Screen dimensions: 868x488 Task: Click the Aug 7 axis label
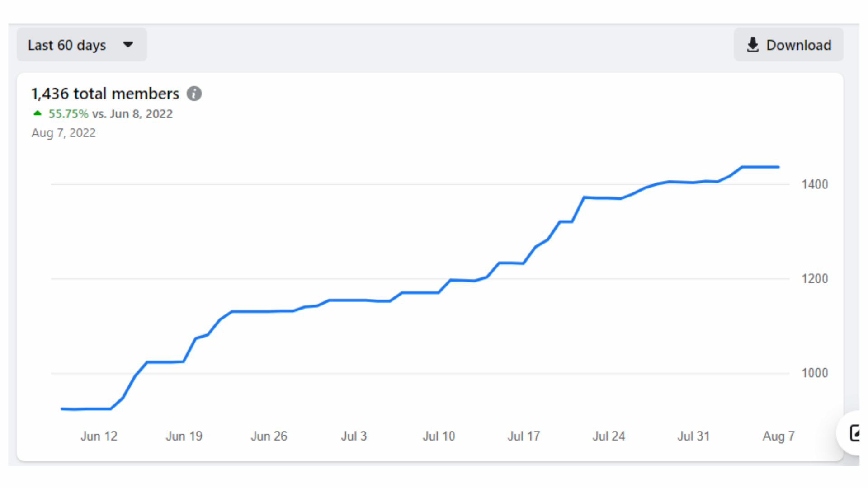click(x=778, y=436)
